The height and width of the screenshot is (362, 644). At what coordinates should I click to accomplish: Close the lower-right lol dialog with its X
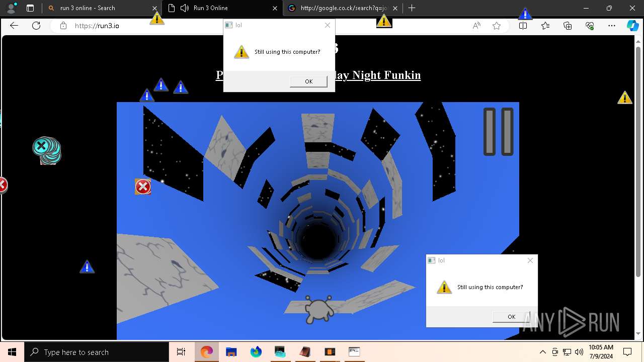click(530, 260)
